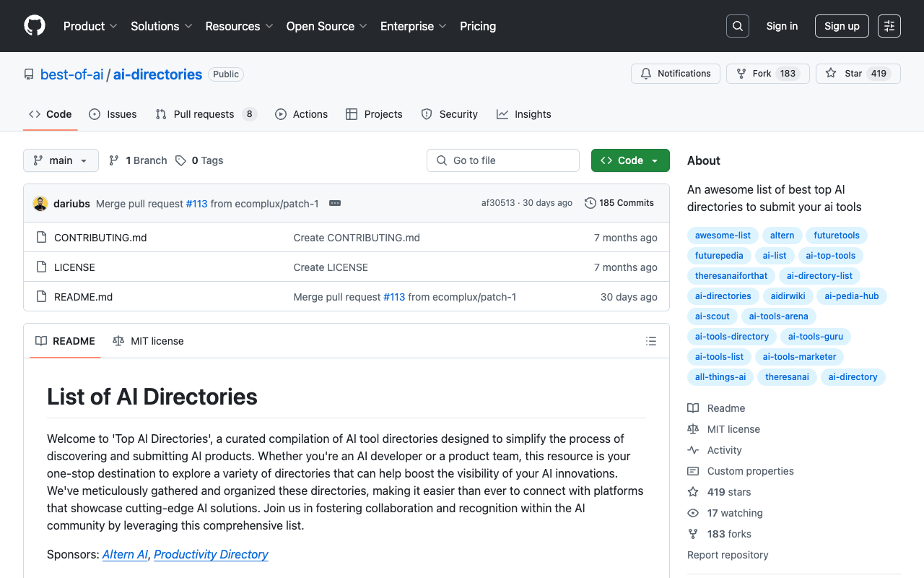Open the Altern AI sponsor link
924x578 pixels.
coord(125,554)
